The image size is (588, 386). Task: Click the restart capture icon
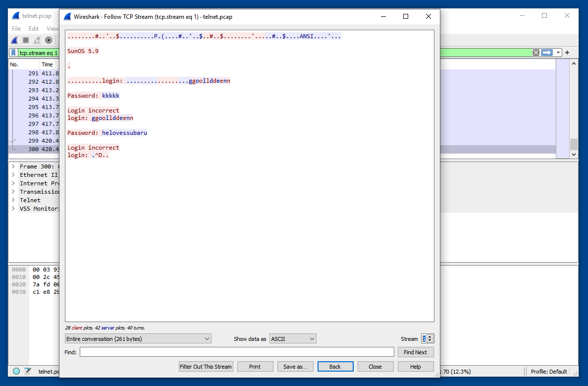pos(37,40)
